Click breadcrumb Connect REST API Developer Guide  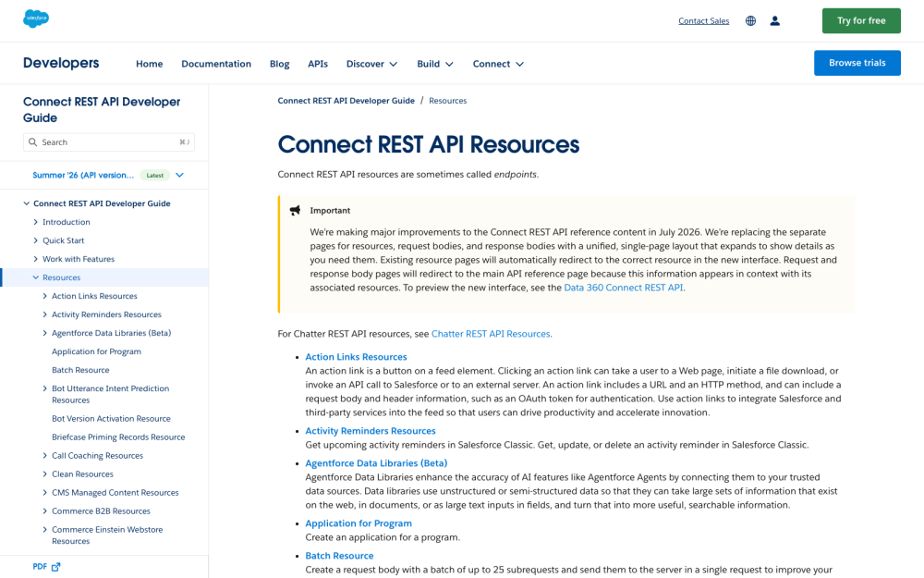point(346,101)
